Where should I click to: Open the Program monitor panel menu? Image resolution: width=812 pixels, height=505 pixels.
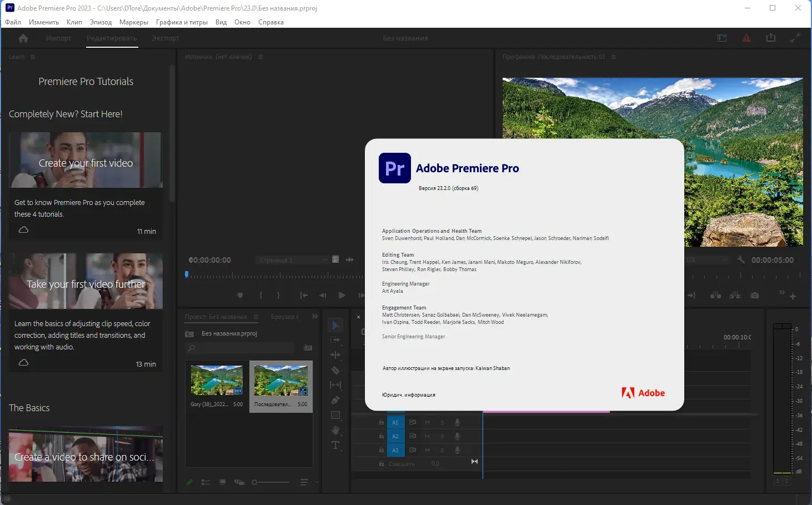pyautogui.click(x=613, y=56)
